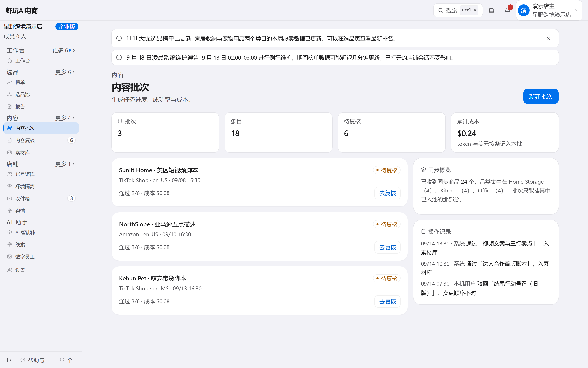
Task: Expand 更多 4 in 内容 section
Action: point(65,118)
